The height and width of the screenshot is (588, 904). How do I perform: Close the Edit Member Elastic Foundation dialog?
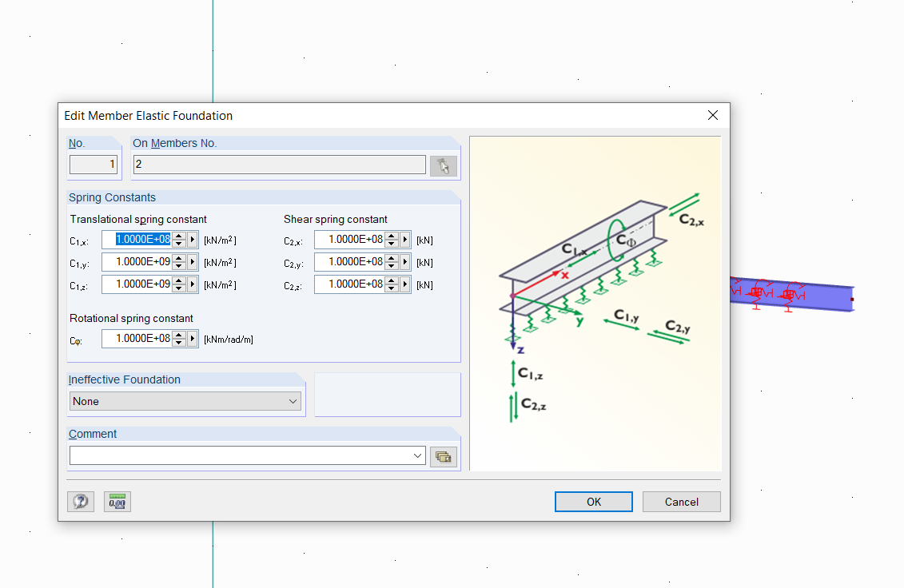[x=713, y=116]
